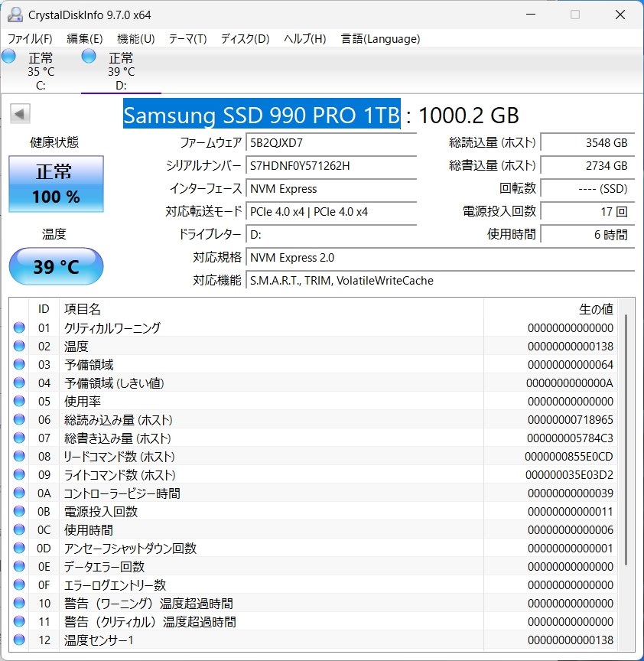Click the blue dot next to 予備領域
Viewport: 644px width, 661px height.
tap(18, 364)
